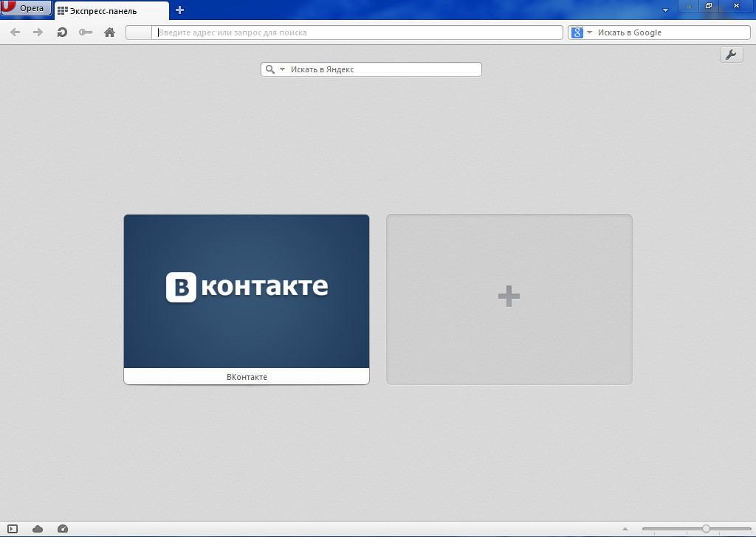Add a new speed dial entry

(x=509, y=299)
